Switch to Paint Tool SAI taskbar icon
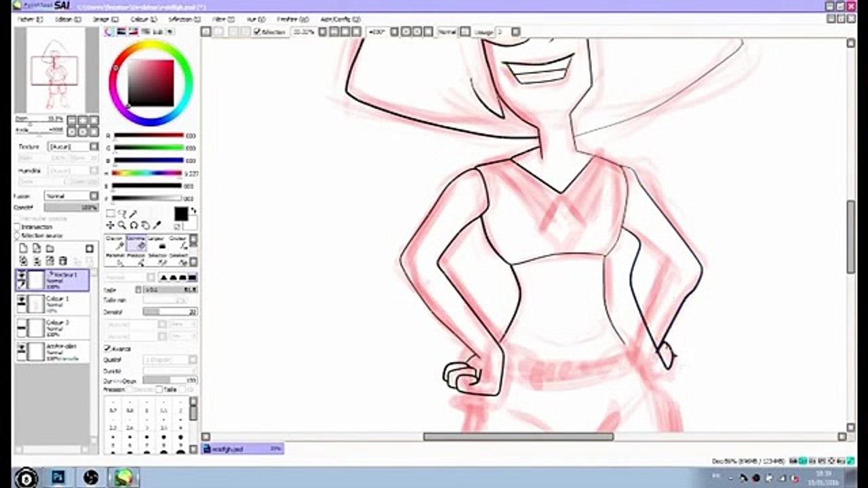868x488 pixels. click(x=123, y=478)
